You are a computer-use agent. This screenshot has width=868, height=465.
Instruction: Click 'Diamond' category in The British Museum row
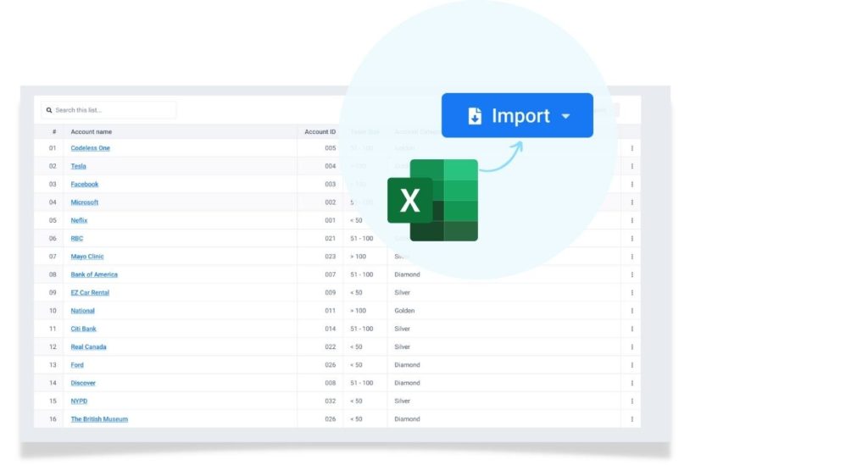tap(407, 419)
